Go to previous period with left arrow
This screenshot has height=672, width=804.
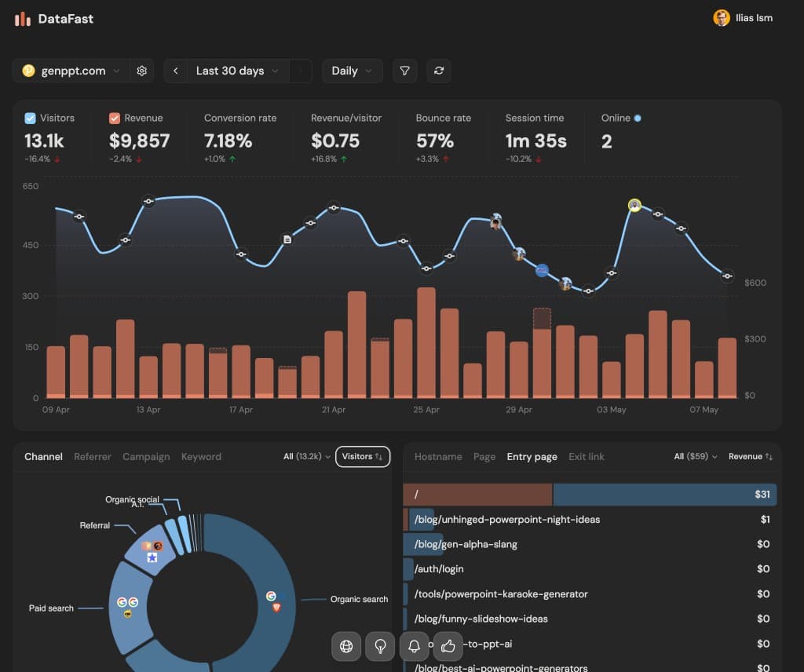pos(175,71)
